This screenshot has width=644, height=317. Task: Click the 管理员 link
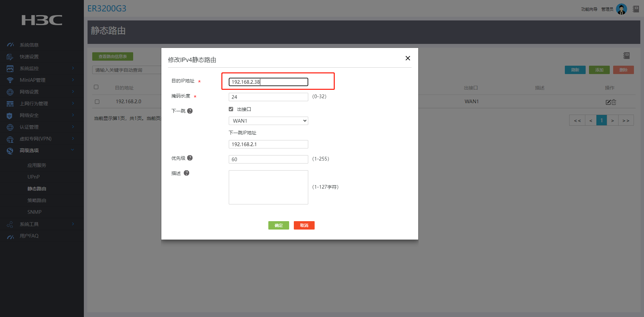(607, 9)
